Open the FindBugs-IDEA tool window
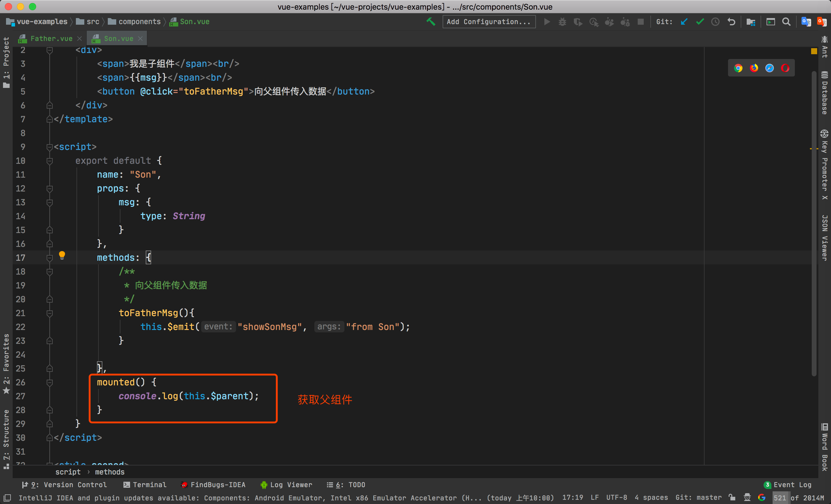This screenshot has width=831, height=504. pos(213,485)
